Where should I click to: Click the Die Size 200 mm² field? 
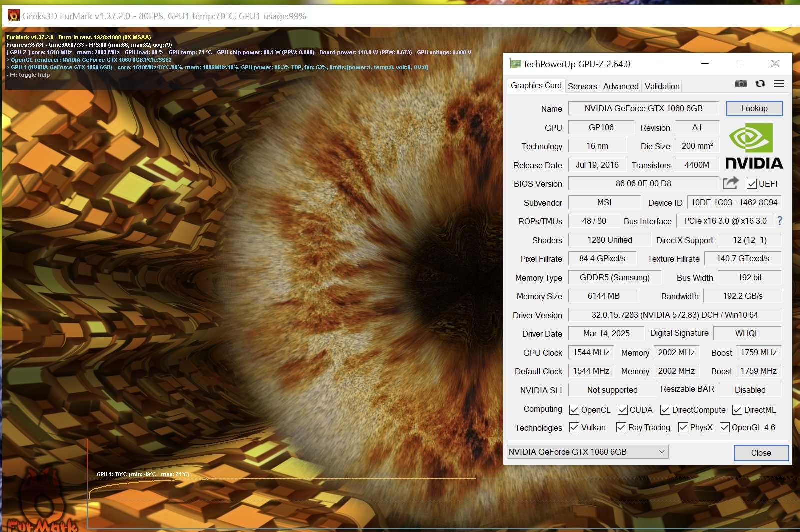pos(697,146)
